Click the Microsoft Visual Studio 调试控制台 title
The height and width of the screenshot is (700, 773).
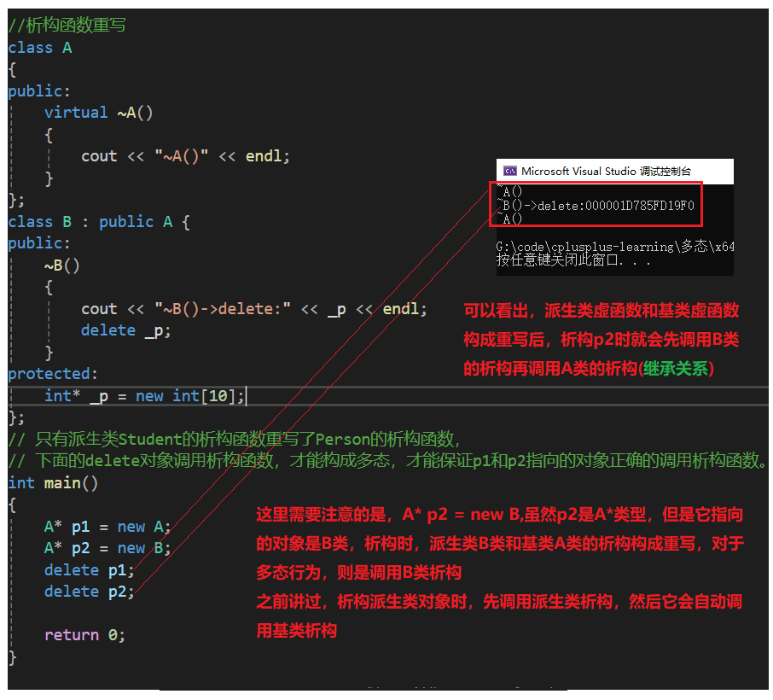(606, 172)
